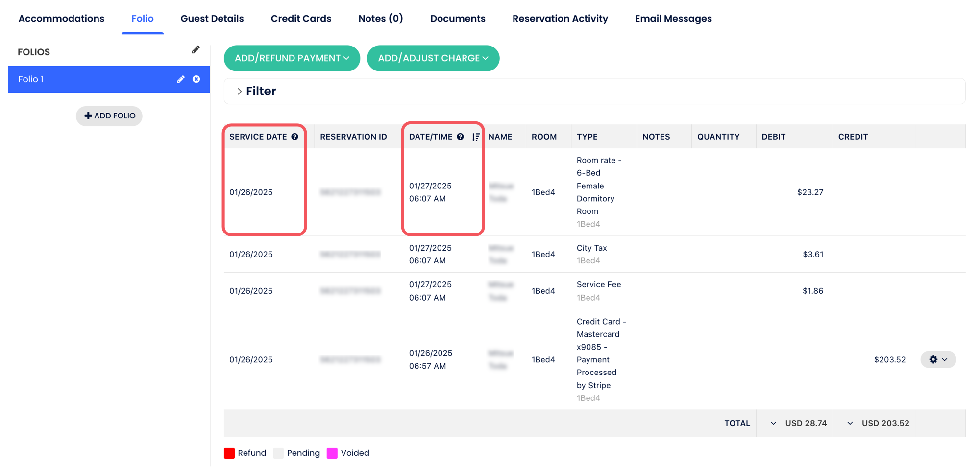Switch to the Accommodations tab

click(61, 19)
